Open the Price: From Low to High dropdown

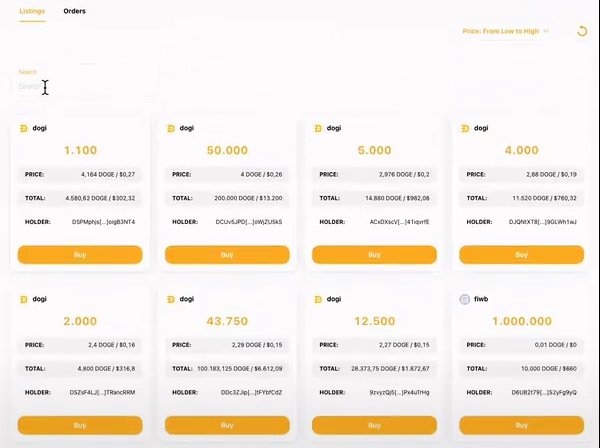pyautogui.click(x=505, y=31)
